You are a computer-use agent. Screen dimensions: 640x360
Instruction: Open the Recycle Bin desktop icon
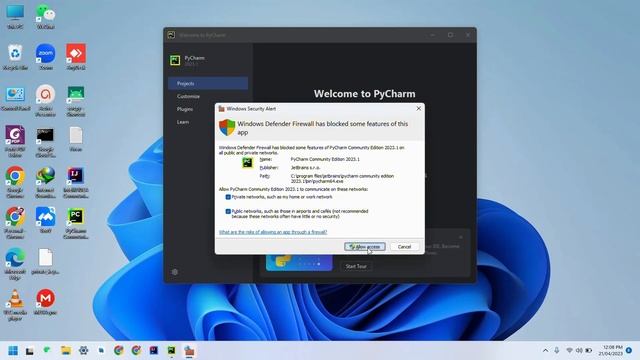(x=15, y=57)
